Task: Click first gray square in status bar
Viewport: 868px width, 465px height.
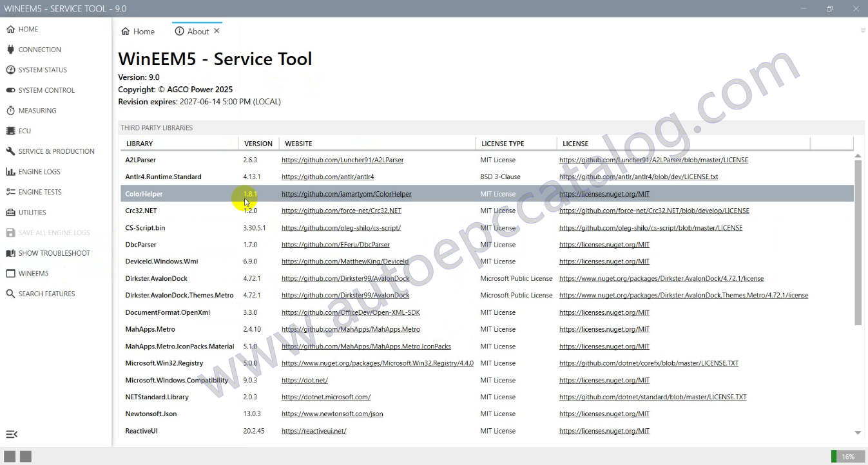Action: [x=10, y=457]
